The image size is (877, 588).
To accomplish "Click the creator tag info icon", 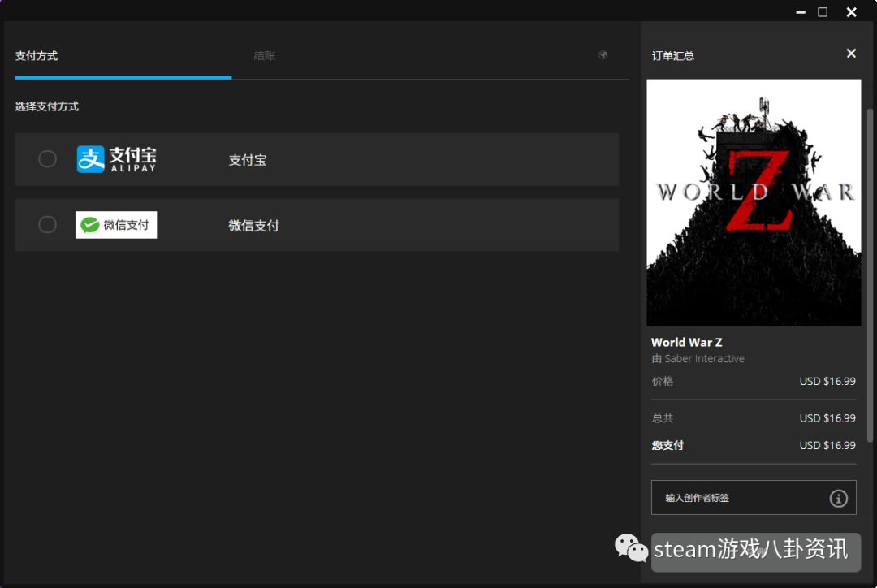I will coord(838,498).
